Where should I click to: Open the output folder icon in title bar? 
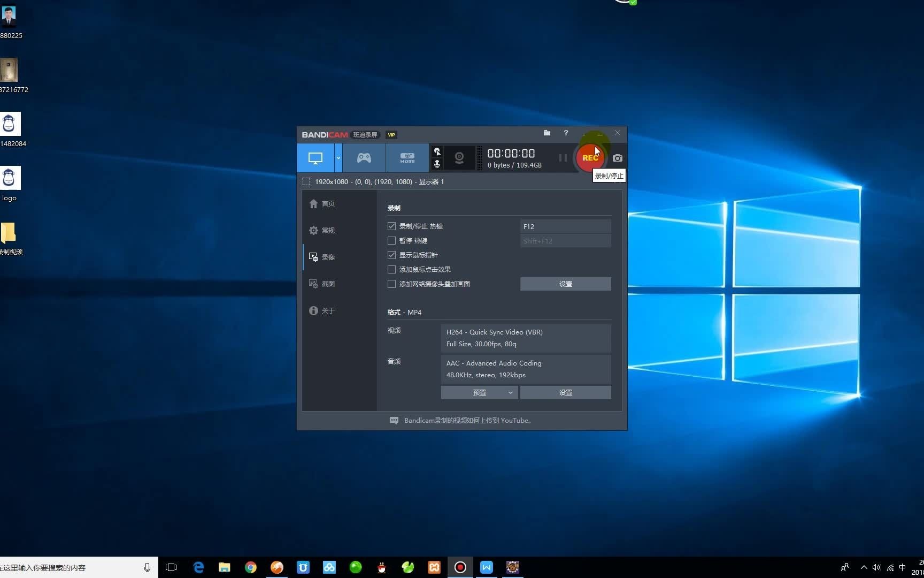pos(547,133)
